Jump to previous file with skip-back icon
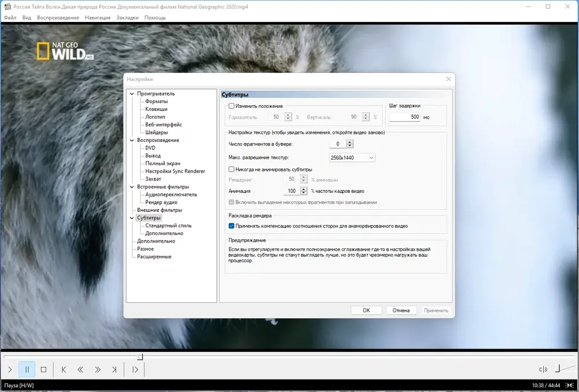This screenshot has height=392, width=579. click(x=64, y=369)
